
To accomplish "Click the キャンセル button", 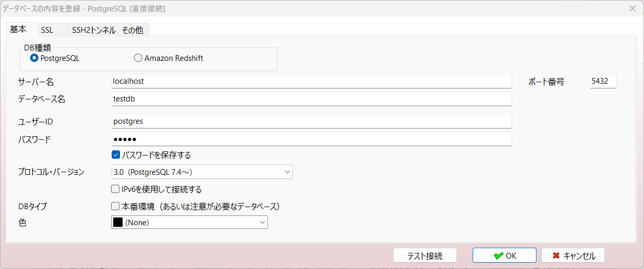I will 573,255.
